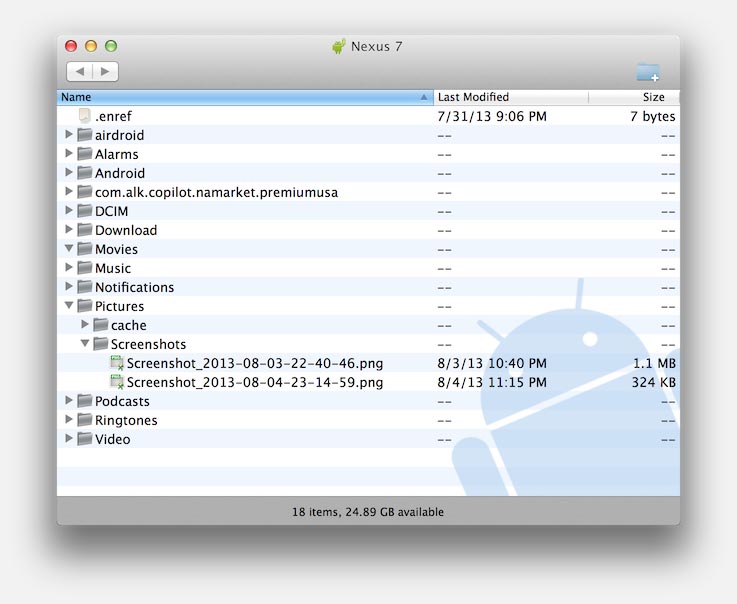Select the com.alk.copilot.namarket.premiumusa folder row
This screenshot has width=737, height=604.
tap(368, 192)
